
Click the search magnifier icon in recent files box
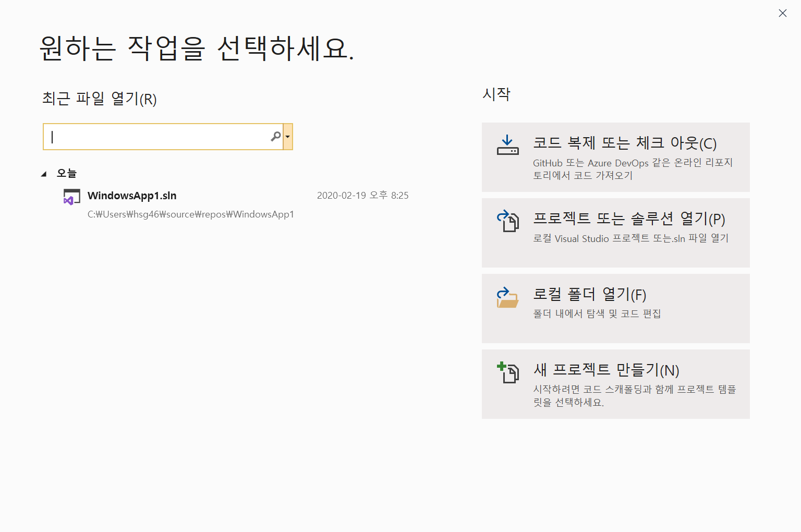276,137
